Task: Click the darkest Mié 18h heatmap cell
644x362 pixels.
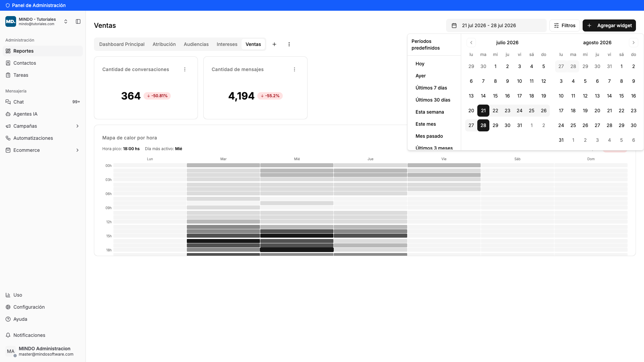Action: click(x=297, y=250)
